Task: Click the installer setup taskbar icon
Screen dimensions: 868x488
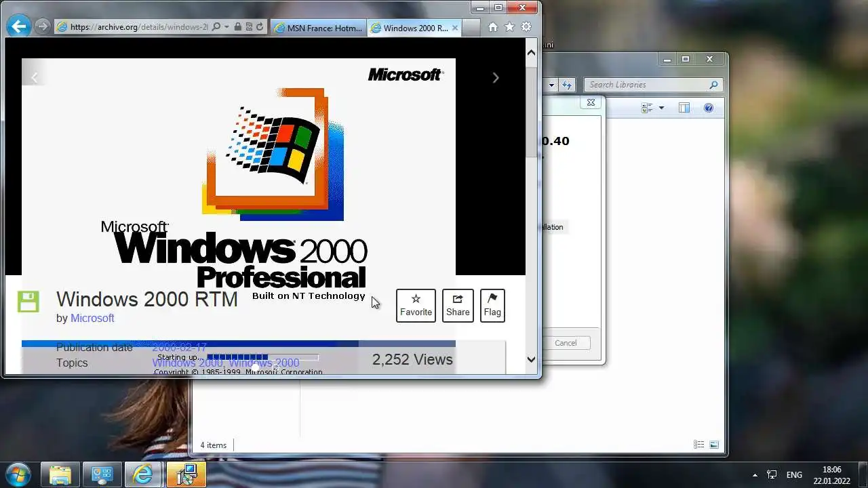Action: (x=185, y=475)
